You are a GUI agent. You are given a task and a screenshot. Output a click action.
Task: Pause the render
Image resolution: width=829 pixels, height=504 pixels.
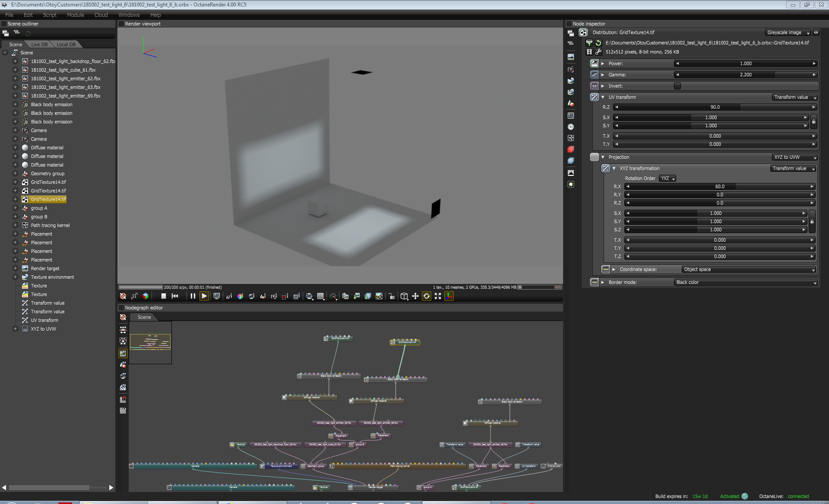coord(193,296)
